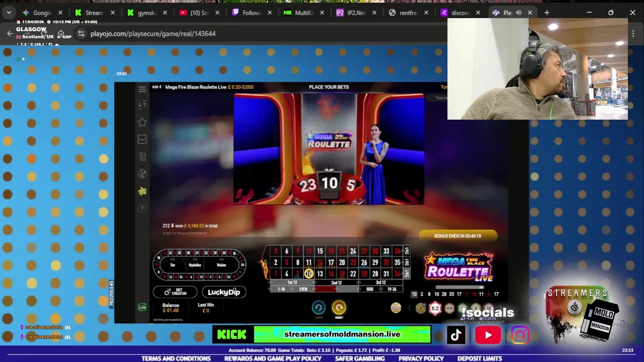Switch to the Stream tab
This screenshot has height=362, width=644.
[x=95, y=13]
